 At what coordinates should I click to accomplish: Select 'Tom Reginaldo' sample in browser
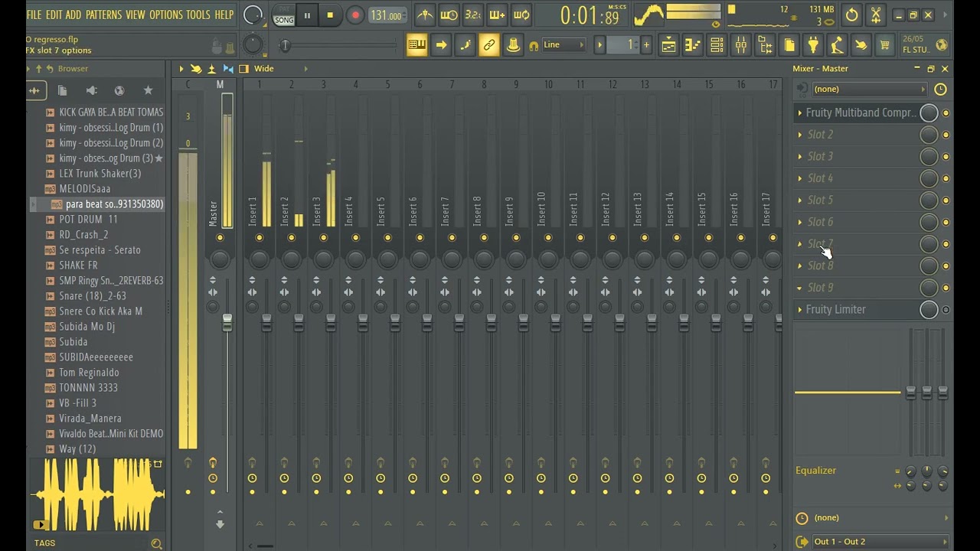point(89,373)
